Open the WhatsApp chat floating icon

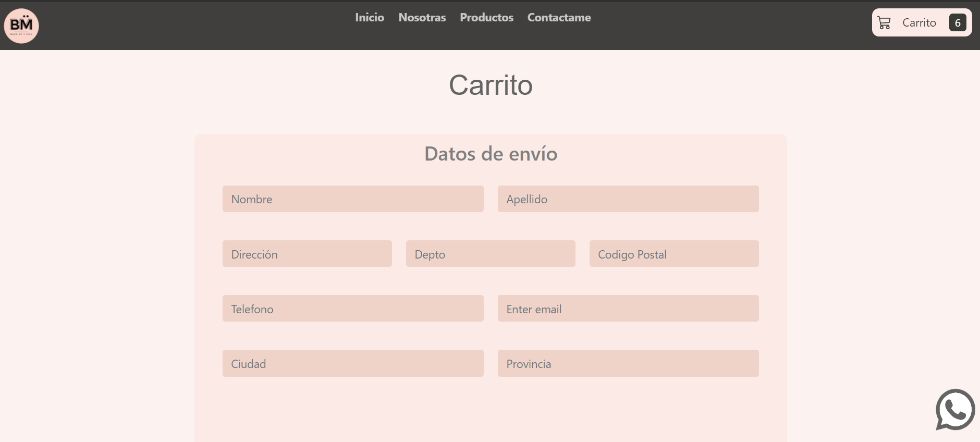coord(955,410)
